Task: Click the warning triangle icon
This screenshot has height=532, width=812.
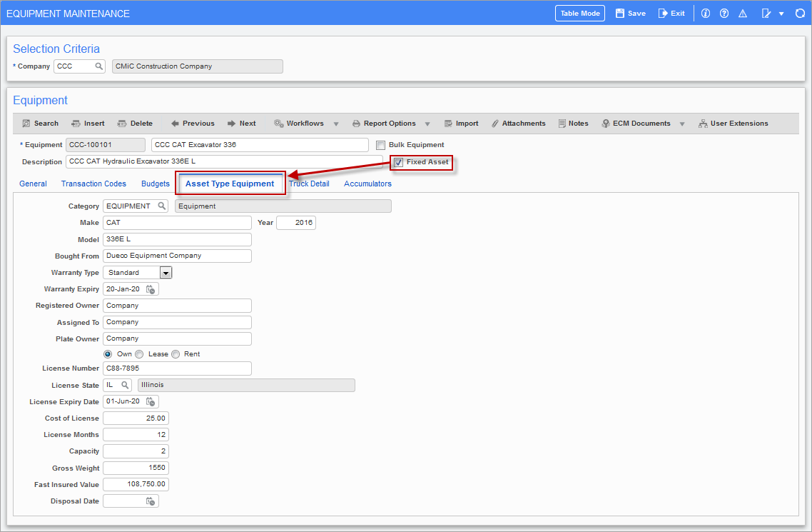Action: coord(743,14)
